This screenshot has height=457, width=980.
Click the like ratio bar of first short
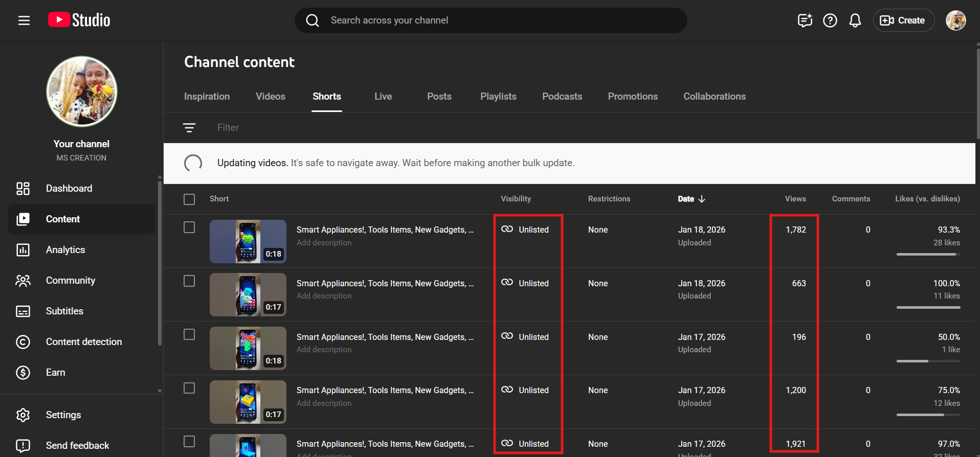[928, 254]
